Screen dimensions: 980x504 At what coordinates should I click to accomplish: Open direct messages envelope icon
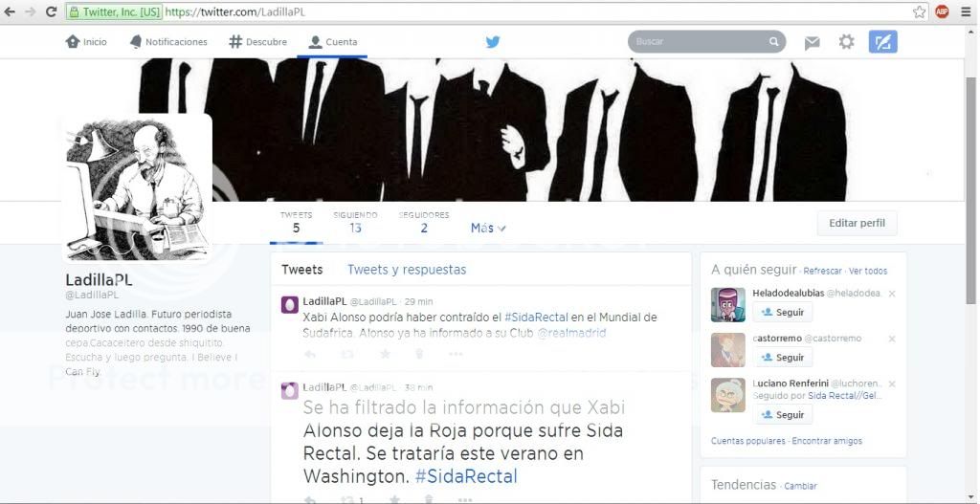(x=812, y=42)
